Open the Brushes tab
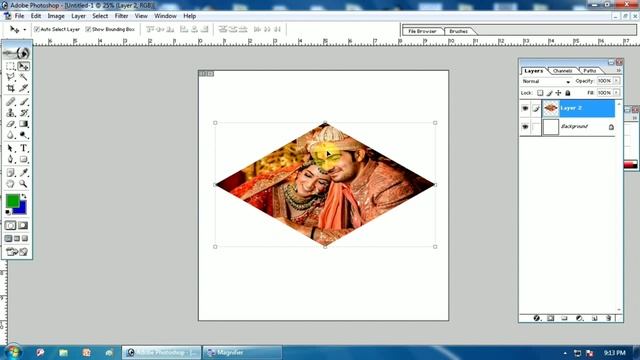The width and height of the screenshot is (640, 360). [458, 31]
